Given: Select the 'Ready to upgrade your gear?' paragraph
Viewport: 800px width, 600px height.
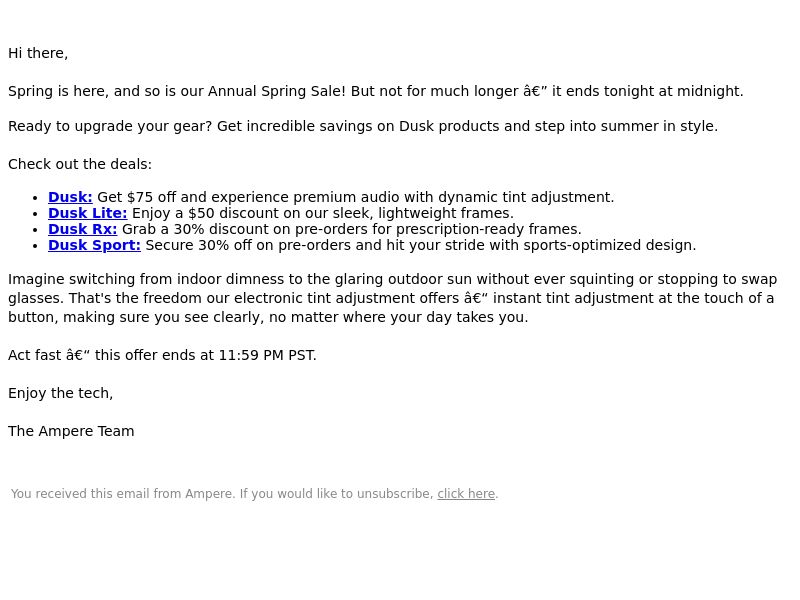Looking at the screenshot, I should [x=363, y=127].
